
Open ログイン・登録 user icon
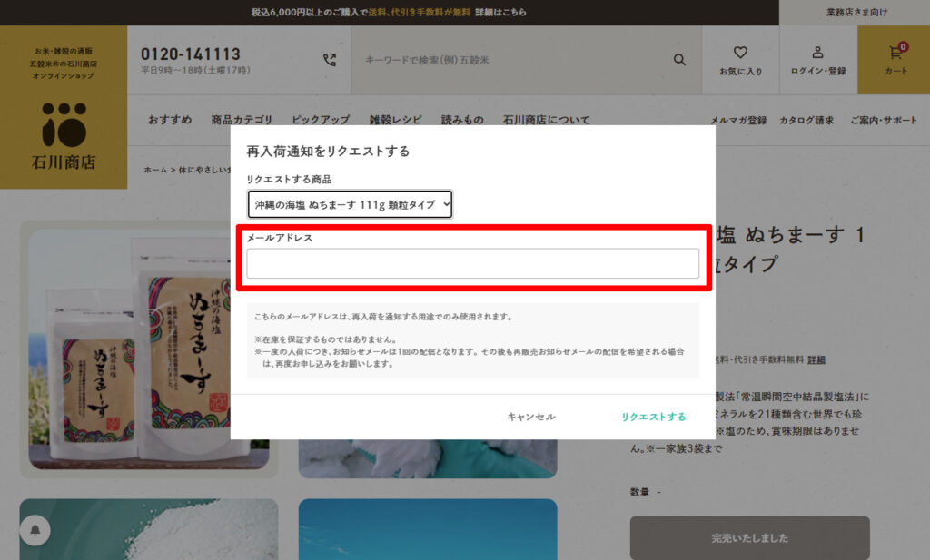(x=818, y=61)
